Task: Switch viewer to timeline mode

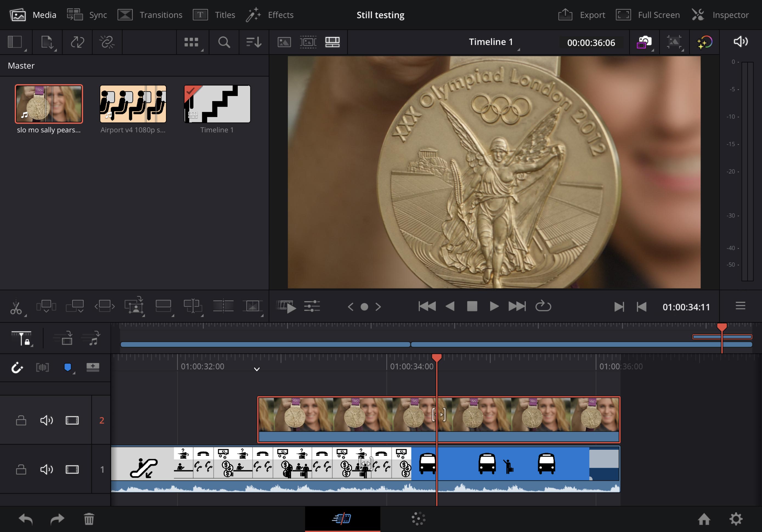Action: (332, 42)
